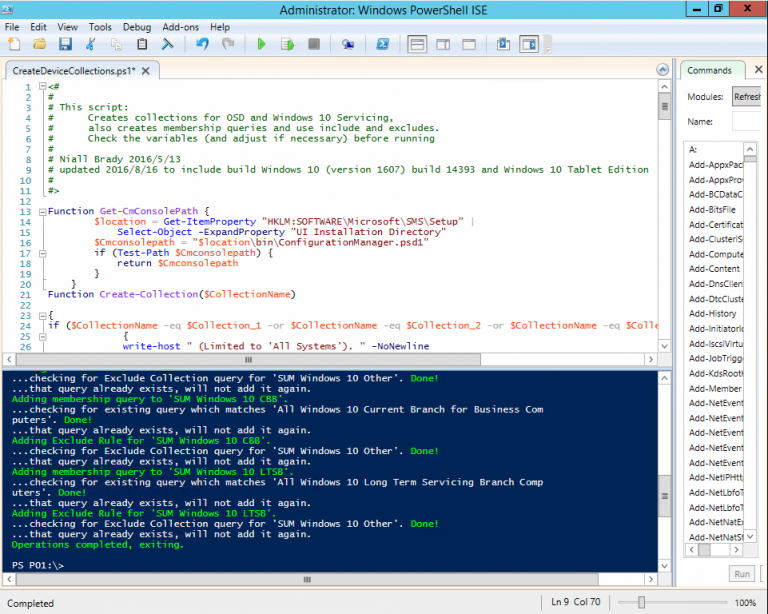Click the zoom slider in status bar

pos(640,603)
